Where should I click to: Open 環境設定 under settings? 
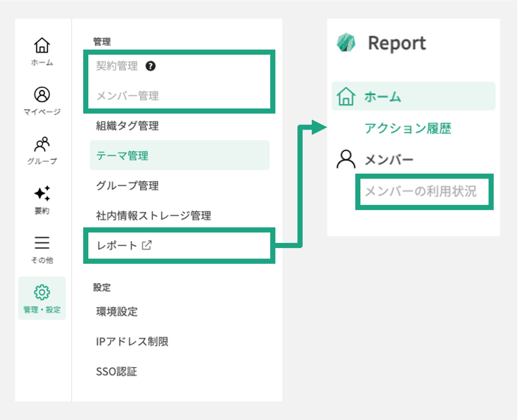tap(117, 312)
